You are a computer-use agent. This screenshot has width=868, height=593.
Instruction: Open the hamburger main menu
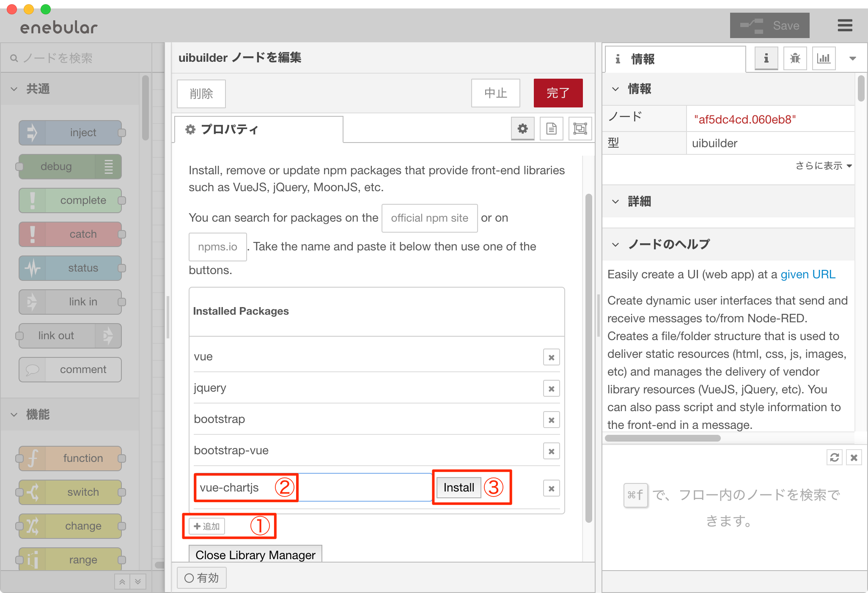pos(845,25)
